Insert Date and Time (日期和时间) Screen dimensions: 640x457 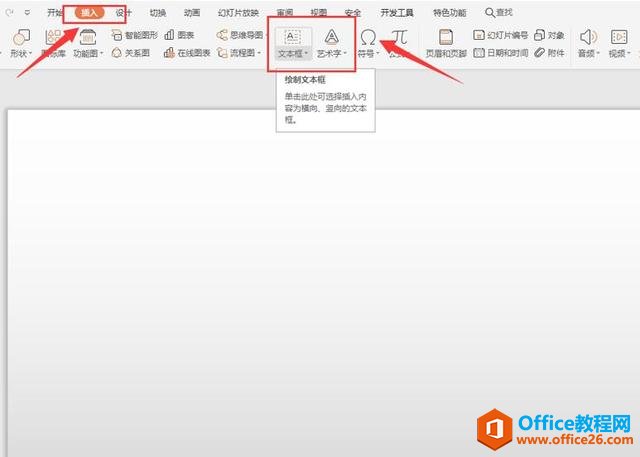pyautogui.click(x=500, y=53)
